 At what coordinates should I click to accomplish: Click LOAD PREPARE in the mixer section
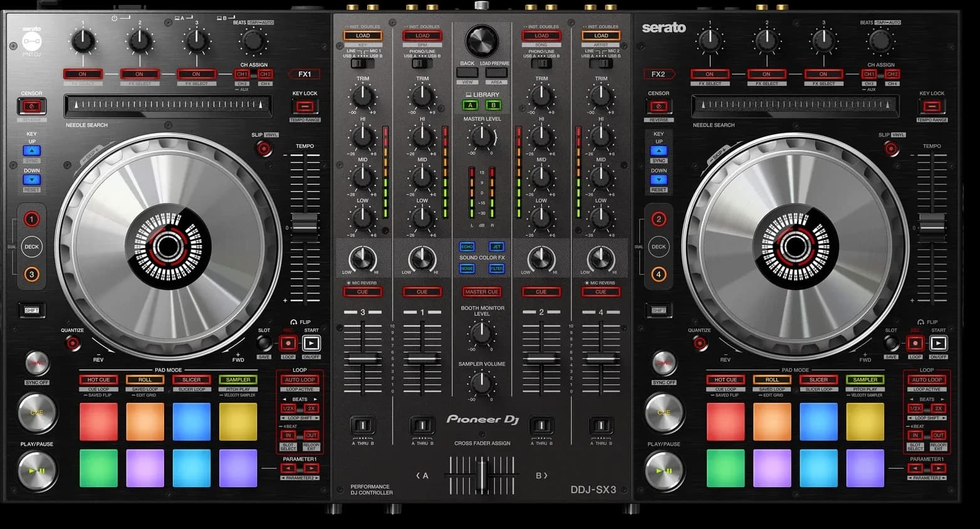pos(495,73)
